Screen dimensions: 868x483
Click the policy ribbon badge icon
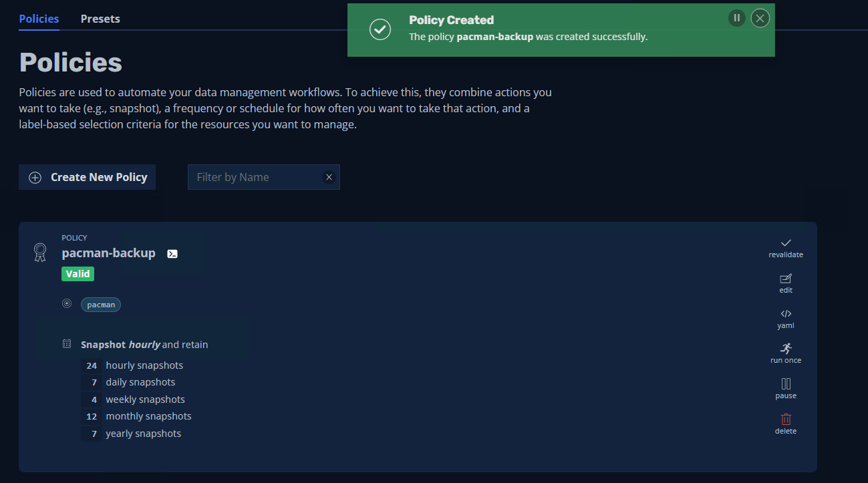pyautogui.click(x=40, y=253)
